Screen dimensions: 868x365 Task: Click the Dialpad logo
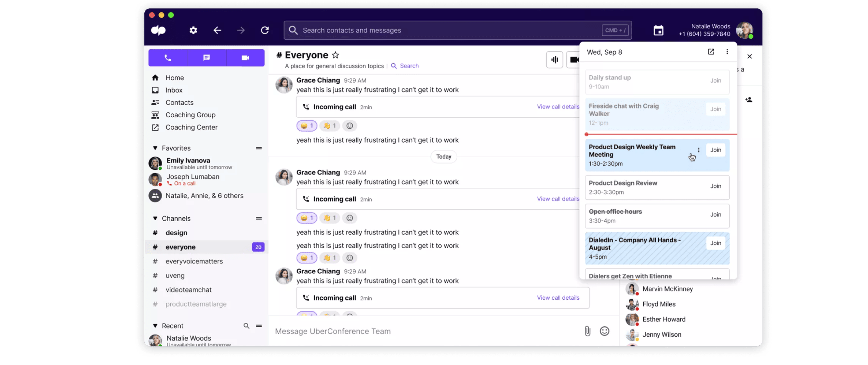click(x=159, y=30)
